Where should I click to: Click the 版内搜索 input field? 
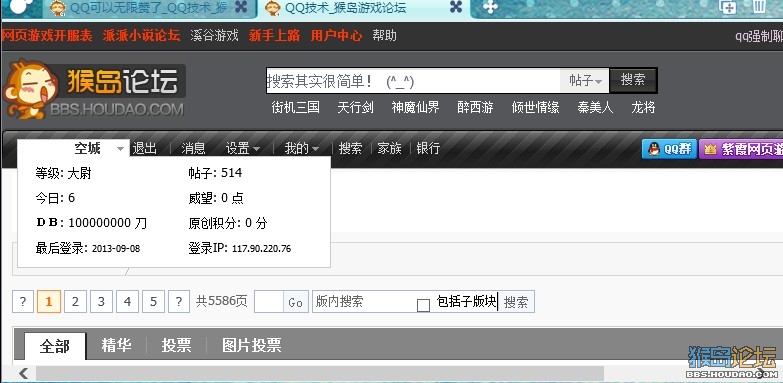coord(363,302)
